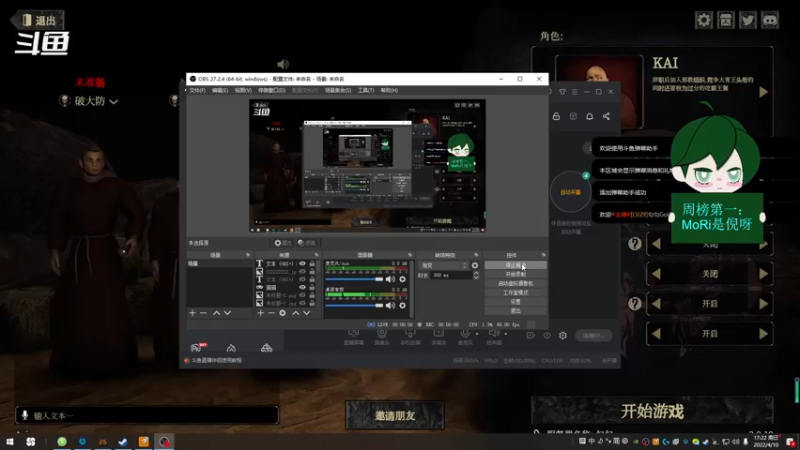Start the virtual camera in OBS controls
The image size is (800, 450).
[515, 284]
